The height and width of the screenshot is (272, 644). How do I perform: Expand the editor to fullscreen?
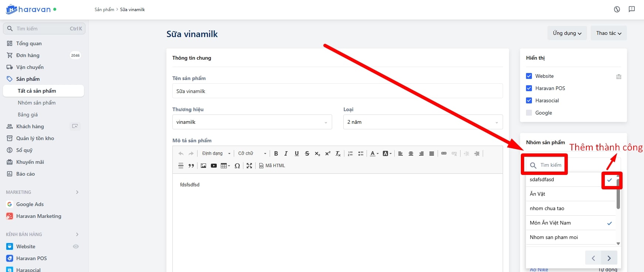[x=249, y=166]
